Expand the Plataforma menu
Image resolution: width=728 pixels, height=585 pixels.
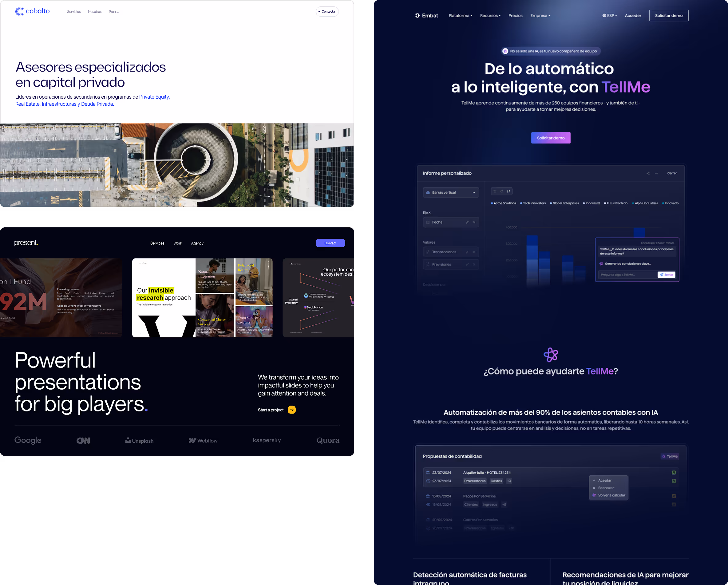pyautogui.click(x=460, y=16)
